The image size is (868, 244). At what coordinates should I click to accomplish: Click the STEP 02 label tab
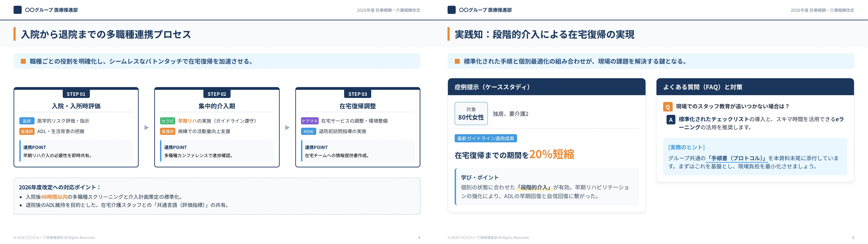(x=217, y=94)
